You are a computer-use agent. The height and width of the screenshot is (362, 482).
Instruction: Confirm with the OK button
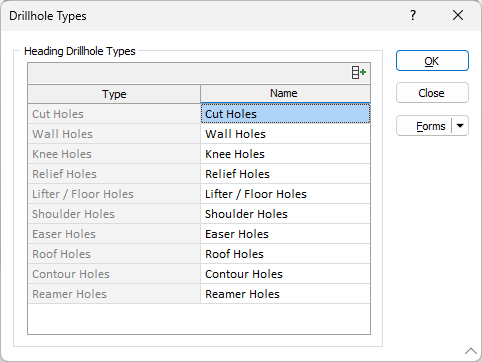[x=432, y=61]
